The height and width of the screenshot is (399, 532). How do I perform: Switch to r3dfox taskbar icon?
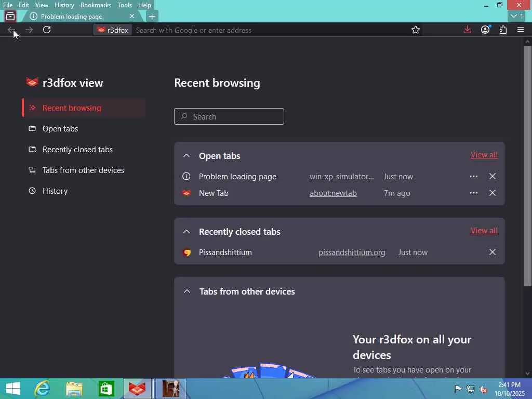tap(137, 389)
